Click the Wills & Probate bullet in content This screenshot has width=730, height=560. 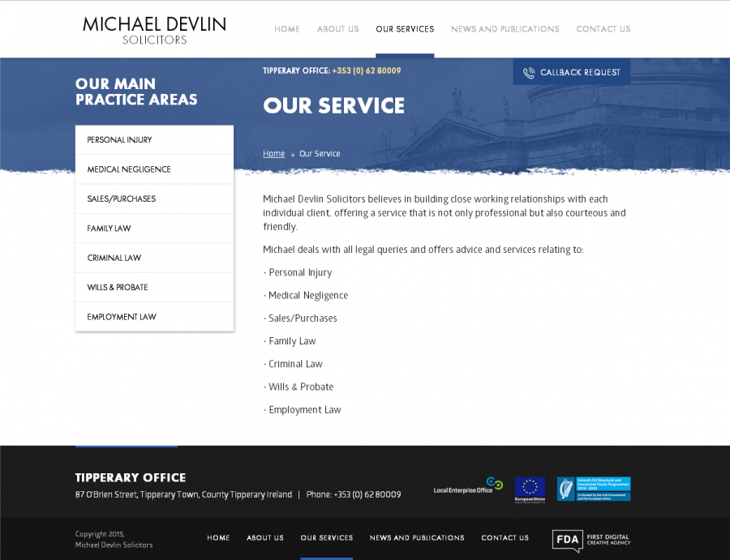[298, 387]
